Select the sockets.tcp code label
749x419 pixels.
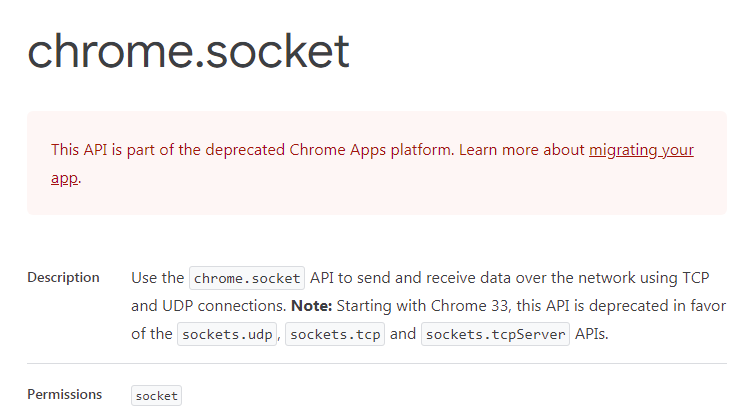tap(335, 334)
